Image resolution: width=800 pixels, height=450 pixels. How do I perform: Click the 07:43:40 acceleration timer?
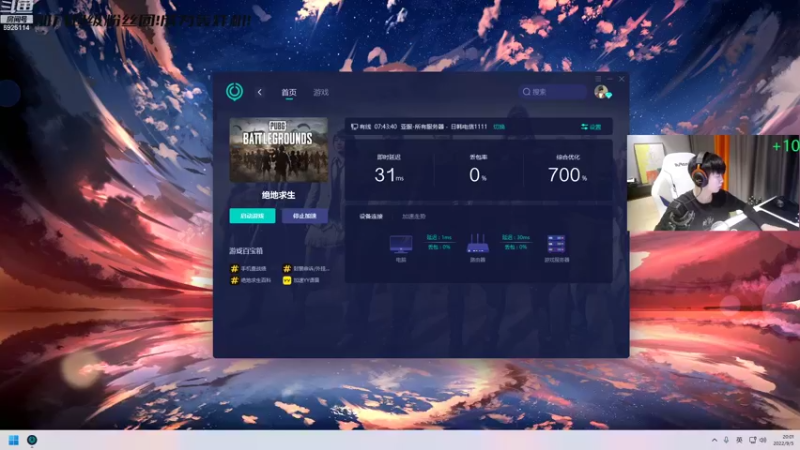point(385,127)
